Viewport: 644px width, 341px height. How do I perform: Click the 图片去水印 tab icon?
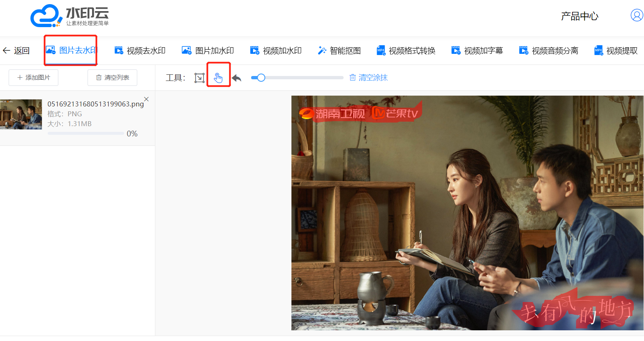pyautogui.click(x=51, y=50)
